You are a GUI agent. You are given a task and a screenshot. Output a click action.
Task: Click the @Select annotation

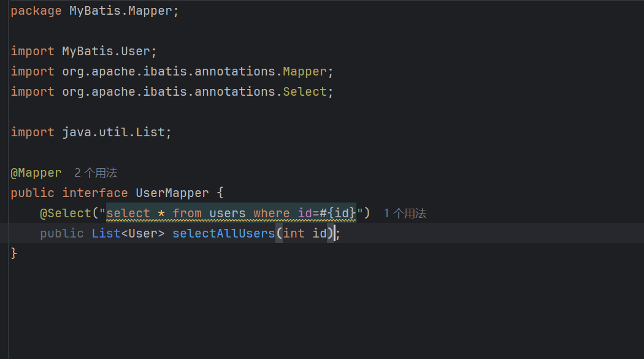66,213
